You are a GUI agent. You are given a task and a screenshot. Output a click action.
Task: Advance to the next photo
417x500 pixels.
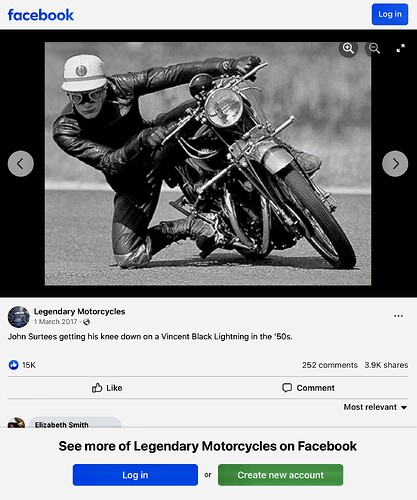tap(395, 164)
